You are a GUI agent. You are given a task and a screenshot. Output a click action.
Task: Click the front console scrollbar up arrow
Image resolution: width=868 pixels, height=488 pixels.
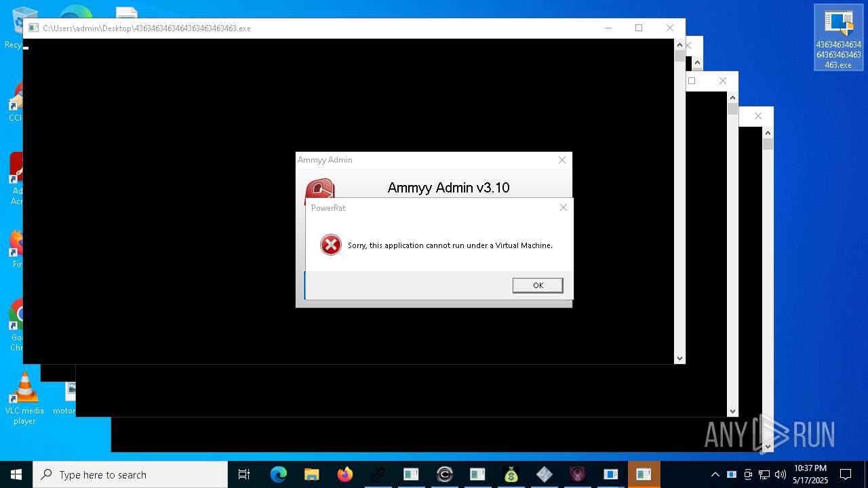coord(679,45)
